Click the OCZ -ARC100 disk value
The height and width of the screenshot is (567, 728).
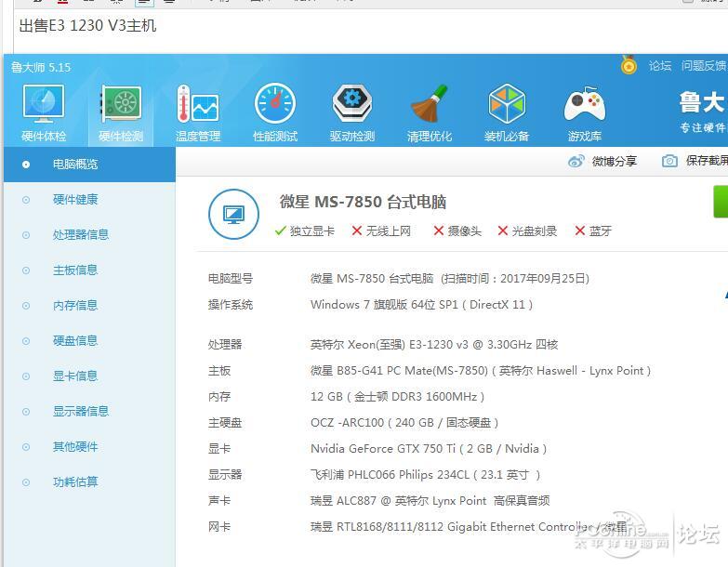point(404,422)
